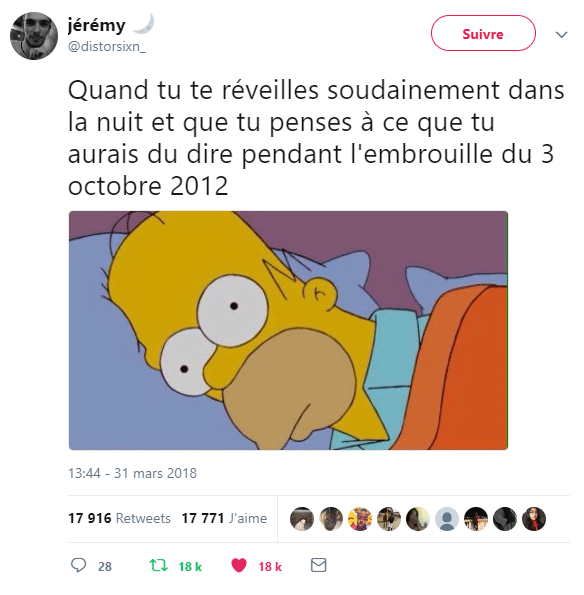Viewport: 584px width, 595px height.
Task: Click the 28 replies count
Action: coord(105,567)
